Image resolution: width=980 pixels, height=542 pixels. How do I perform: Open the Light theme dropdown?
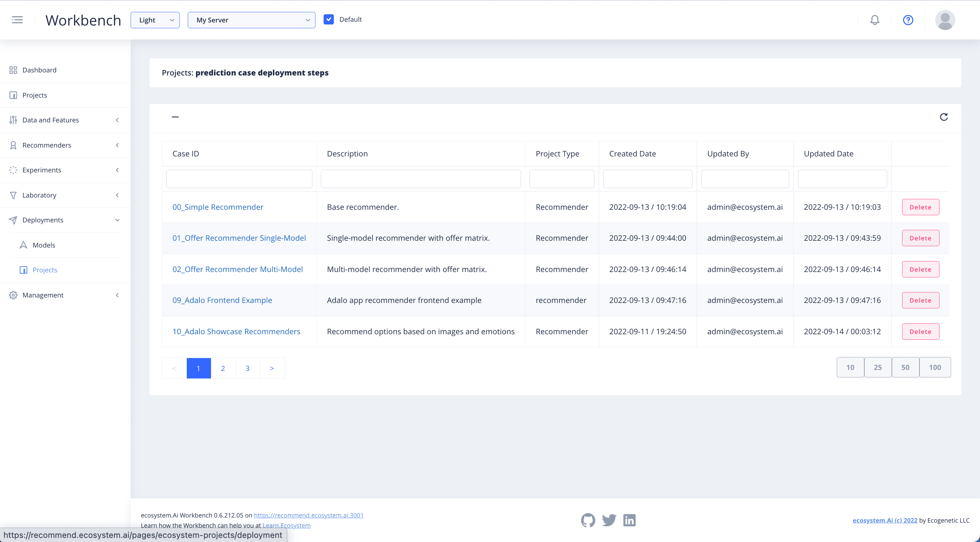point(154,20)
